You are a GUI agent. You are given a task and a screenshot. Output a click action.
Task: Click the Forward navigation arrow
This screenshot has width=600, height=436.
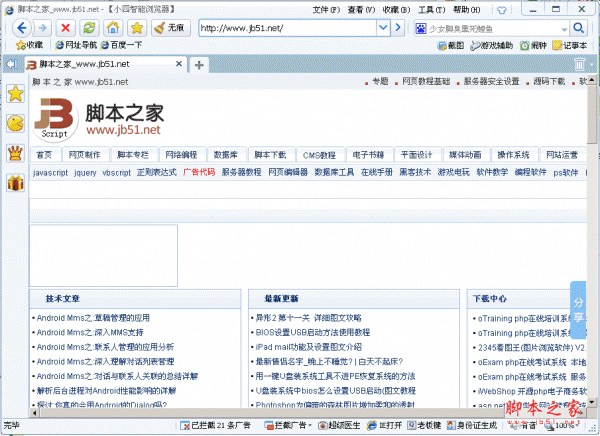42,28
